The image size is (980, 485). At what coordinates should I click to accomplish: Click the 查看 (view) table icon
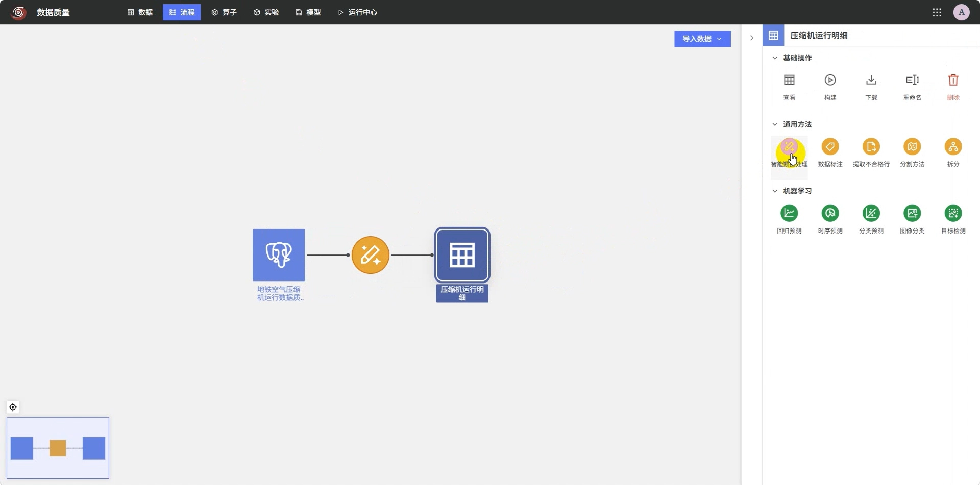point(789,80)
